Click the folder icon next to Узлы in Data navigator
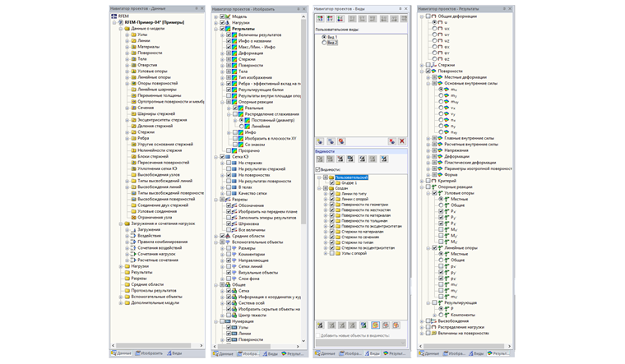Viewport: 625px width, 364px height. pos(134,35)
